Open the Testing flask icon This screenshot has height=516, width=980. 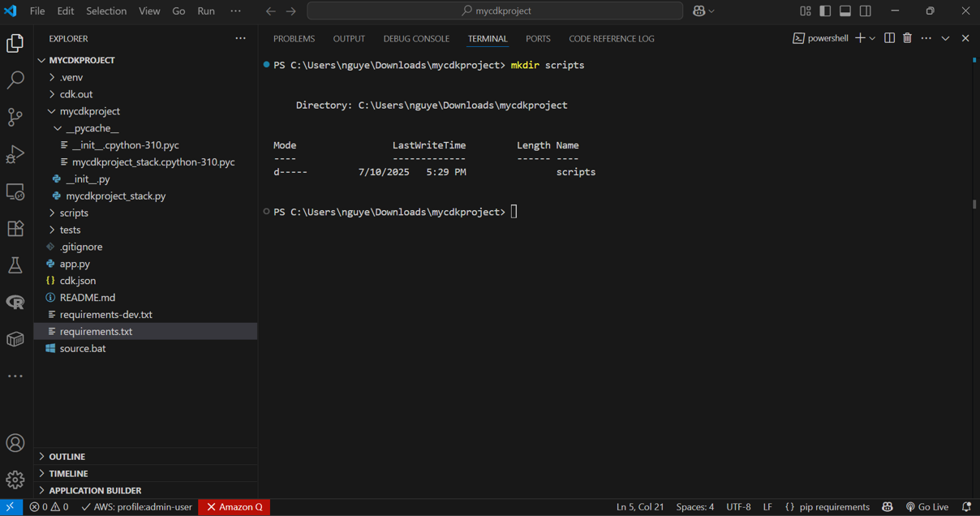coord(15,265)
